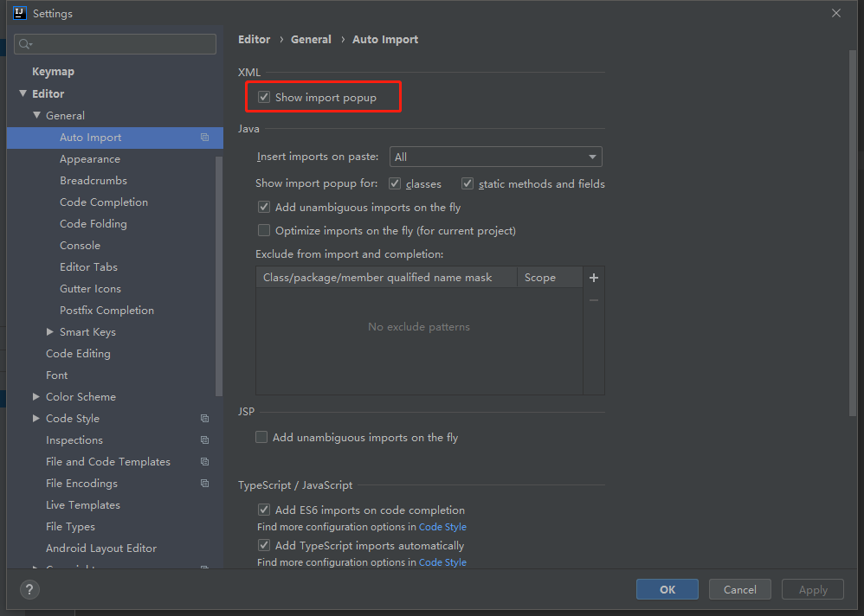This screenshot has width=864, height=616.
Task: Open Console settings page
Action: pos(80,246)
